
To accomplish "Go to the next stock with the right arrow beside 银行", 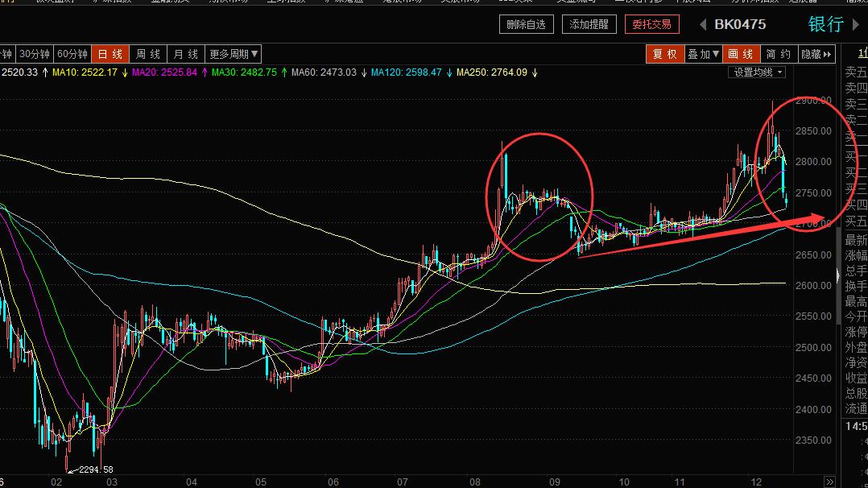I will pos(856,24).
